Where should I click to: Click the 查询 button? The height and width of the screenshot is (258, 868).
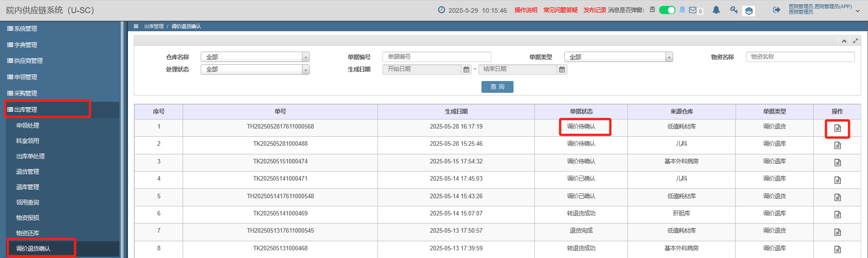coord(497,87)
